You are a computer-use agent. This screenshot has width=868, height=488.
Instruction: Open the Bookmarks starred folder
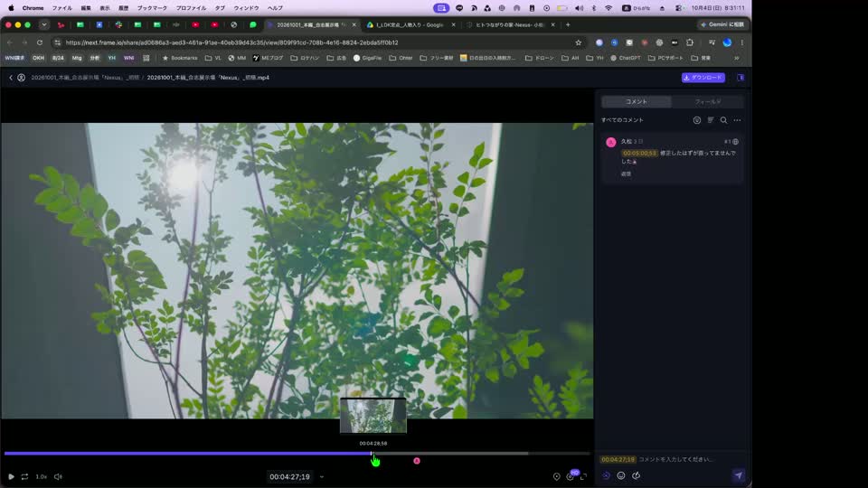(x=179, y=58)
